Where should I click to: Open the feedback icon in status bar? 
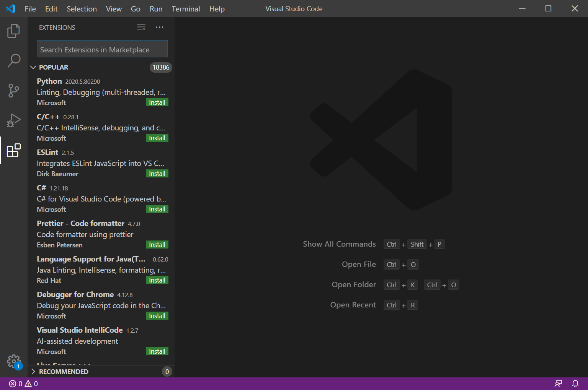pos(559,383)
